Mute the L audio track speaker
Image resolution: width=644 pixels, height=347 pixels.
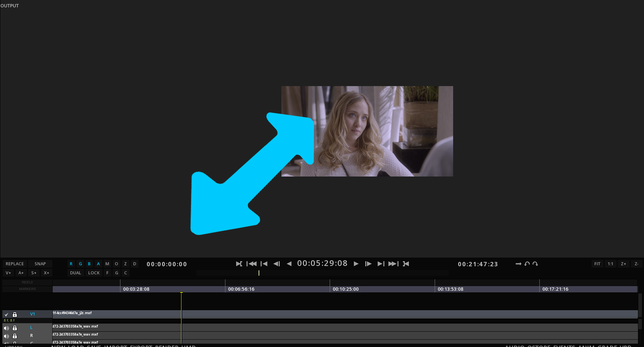6,328
